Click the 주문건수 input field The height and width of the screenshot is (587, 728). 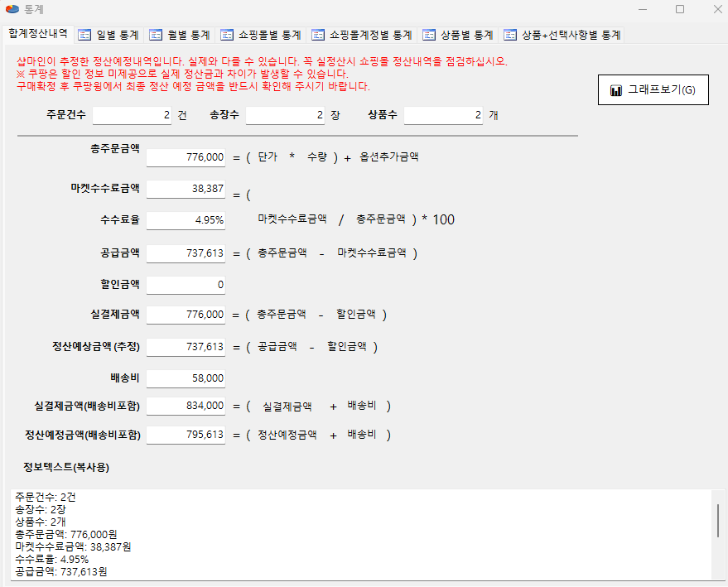tap(132, 116)
